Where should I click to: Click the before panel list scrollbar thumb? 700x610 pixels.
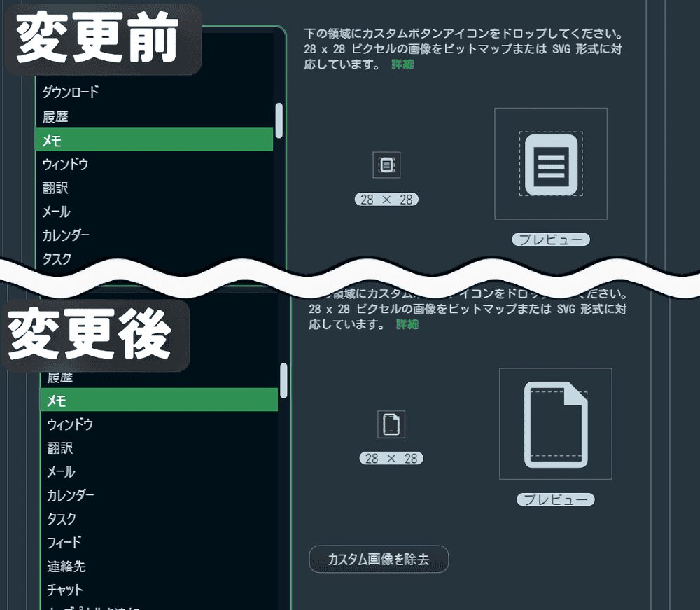[279, 120]
